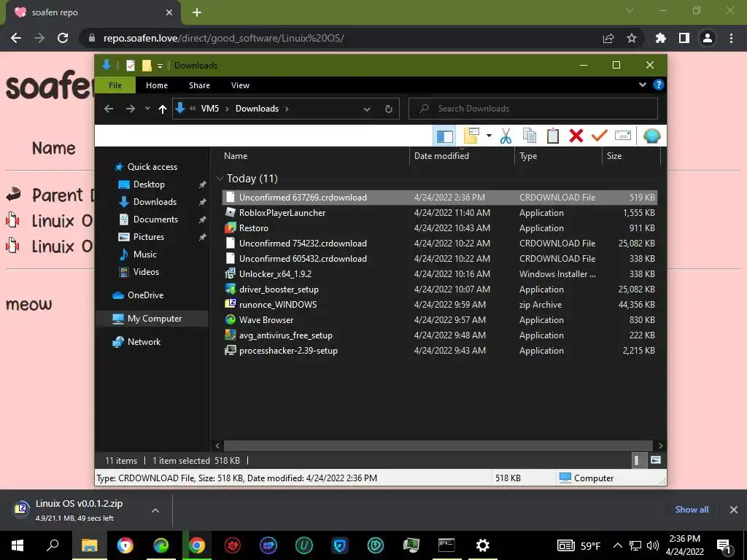
Task: Open OneDrive in the navigation pane
Action: pyautogui.click(x=138, y=295)
